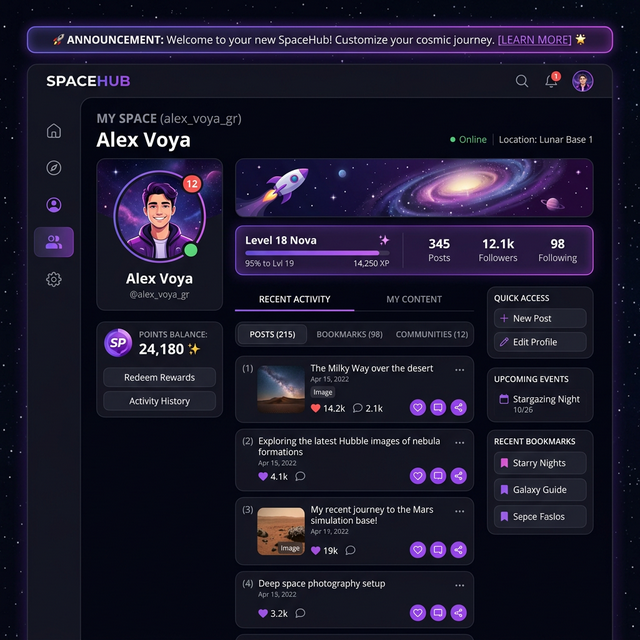Open Settings gear in sidebar
This screenshot has width=640, height=640.
[54, 279]
